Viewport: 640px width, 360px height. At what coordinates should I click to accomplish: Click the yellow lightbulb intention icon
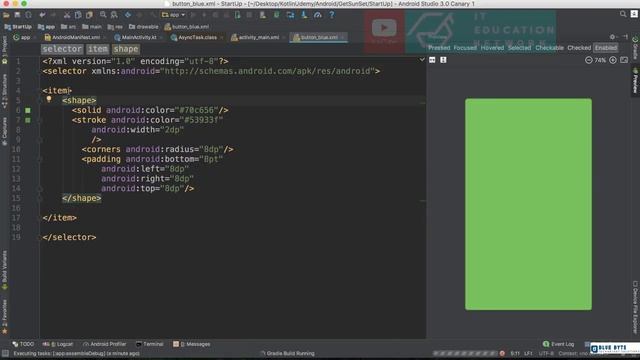coord(49,99)
